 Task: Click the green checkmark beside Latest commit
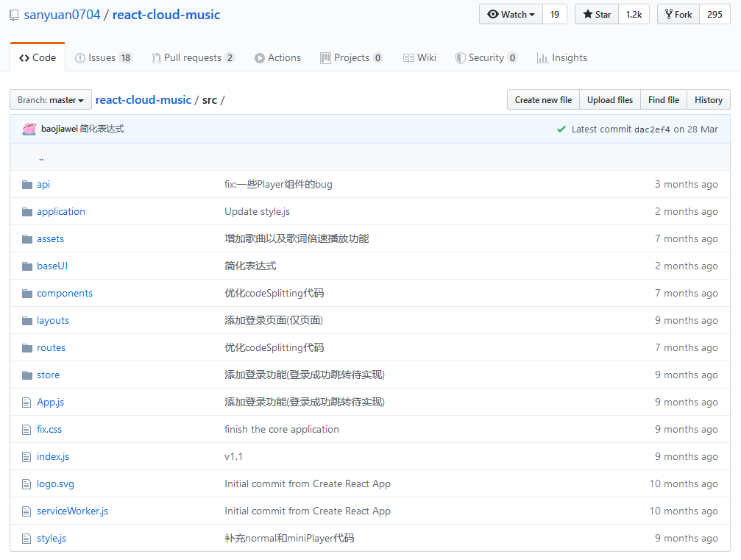point(561,128)
